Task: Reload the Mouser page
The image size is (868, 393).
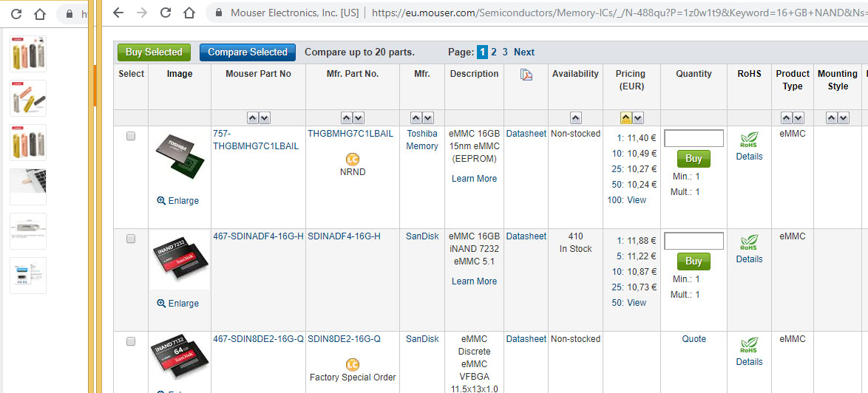Action: click(x=166, y=13)
